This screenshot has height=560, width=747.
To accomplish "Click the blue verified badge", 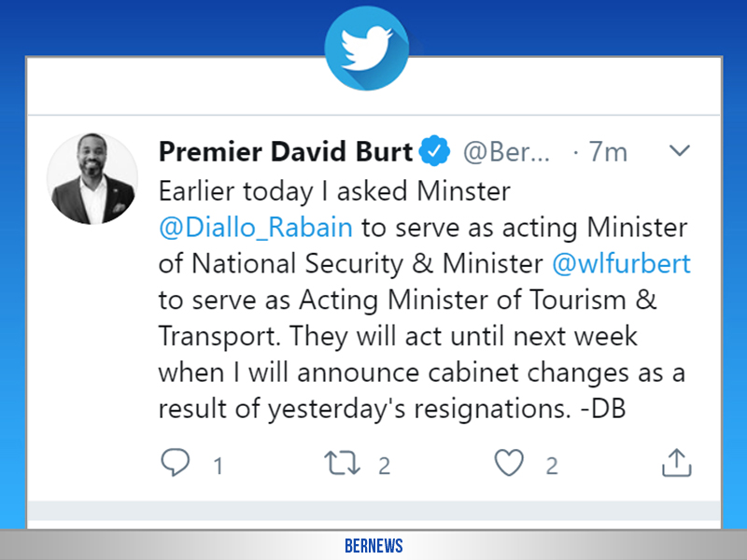I will point(437,150).
